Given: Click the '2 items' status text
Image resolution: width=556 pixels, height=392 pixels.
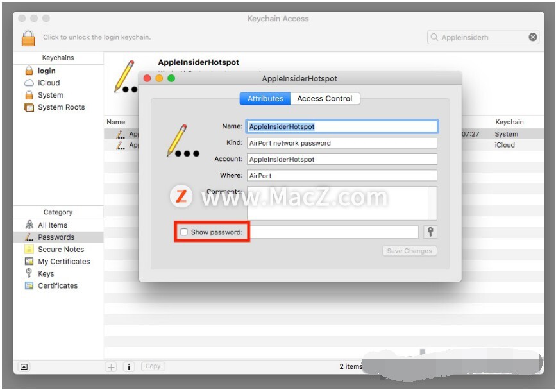Looking at the screenshot, I should pyautogui.click(x=350, y=366).
